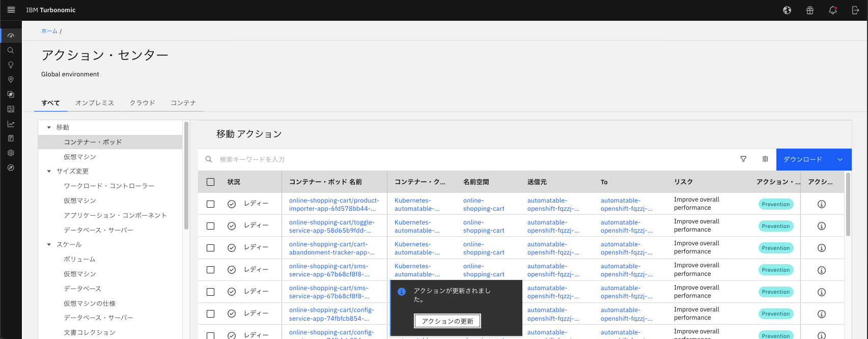The height and width of the screenshot is (339, 868).
Task: Open settings gear icon in sidebar
Action: point(11,153)
